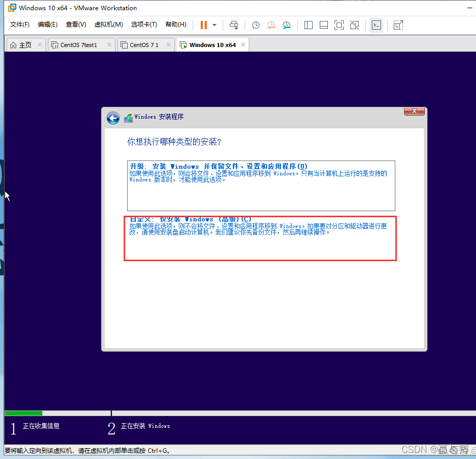Image resolution: width=476 pixels, height=459 pixels.
Task: Revert VM to previous snapshot
Action: click(271, 25)
